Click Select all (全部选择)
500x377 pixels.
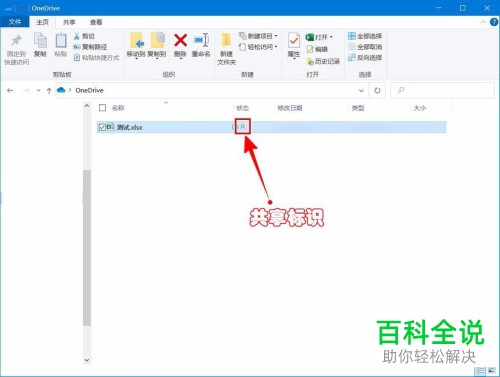[x=365, y=36]
